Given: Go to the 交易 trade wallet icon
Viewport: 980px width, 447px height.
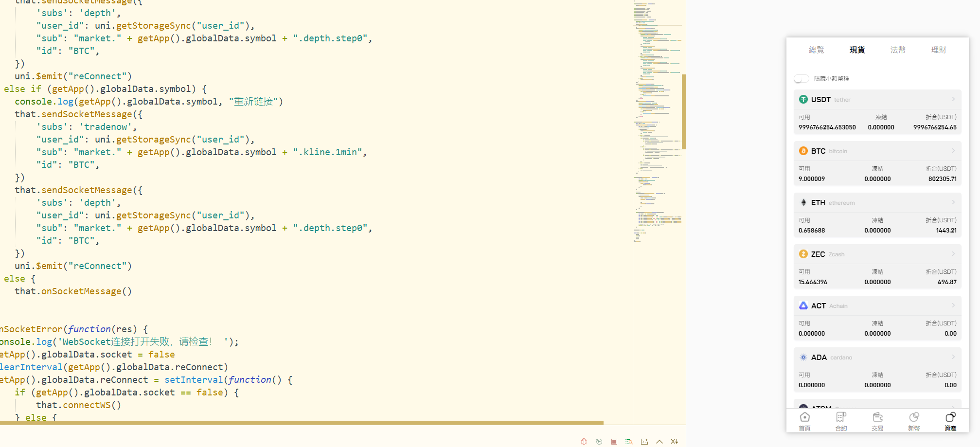Looking at the screenshot, I should point(877,421).
